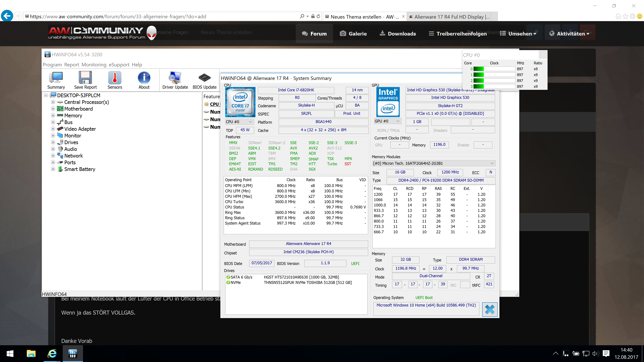Close System Summary with blue X

(490, 309)
